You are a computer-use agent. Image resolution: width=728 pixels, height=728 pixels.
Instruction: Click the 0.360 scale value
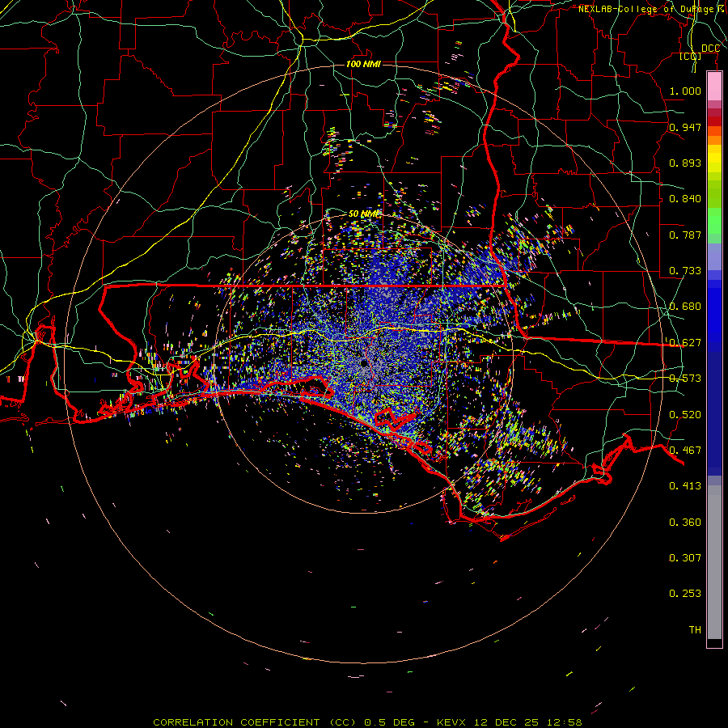coord(685,522)
